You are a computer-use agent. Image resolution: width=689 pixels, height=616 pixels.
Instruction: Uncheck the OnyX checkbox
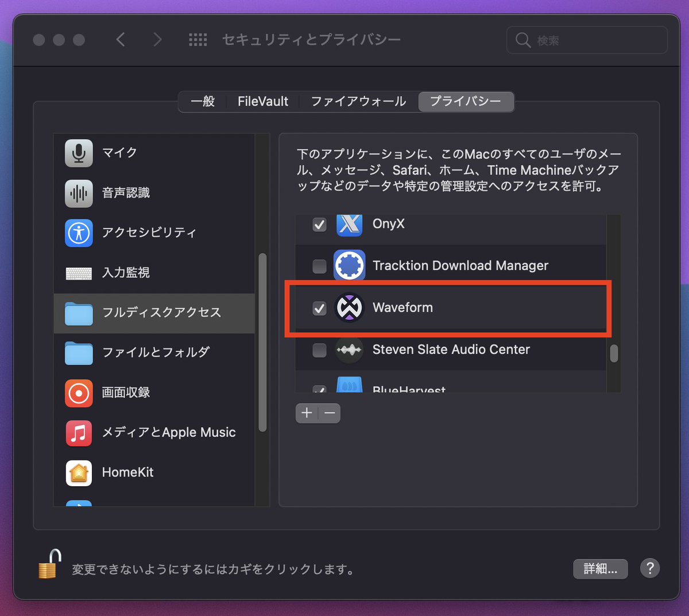click(319, 224)
